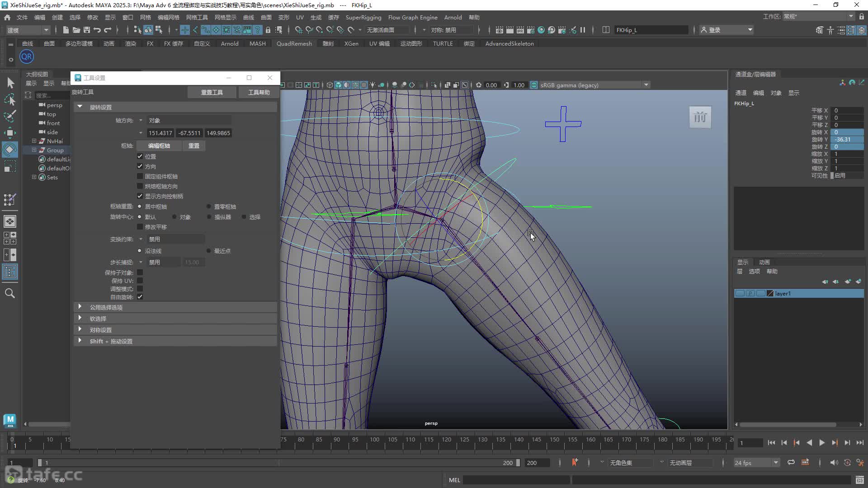
Task: Toggle the audio speaker icon
Action: [x=834, y=463]
